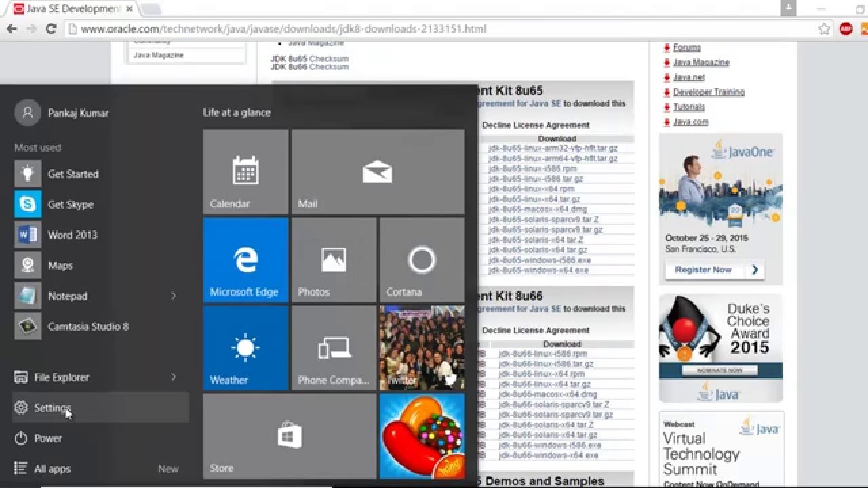Click the Virtual Technology Summit webcast banner

tap(721, 449)
